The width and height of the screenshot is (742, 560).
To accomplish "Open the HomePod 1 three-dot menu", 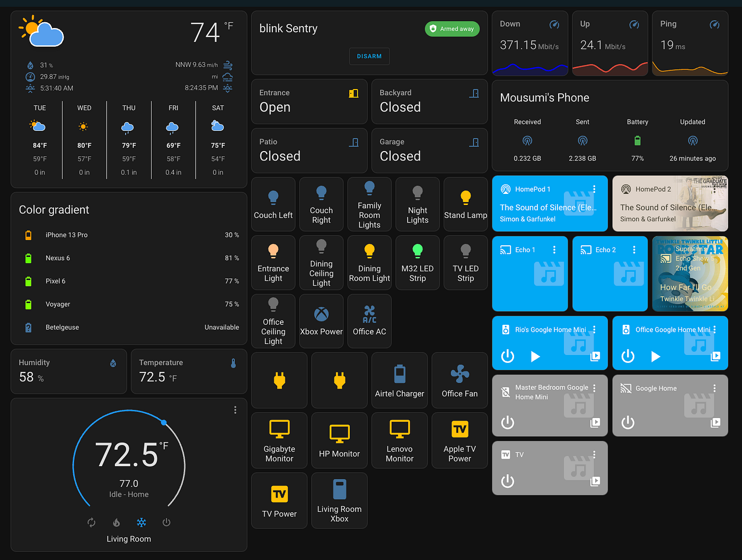I will tap(594, 189).
